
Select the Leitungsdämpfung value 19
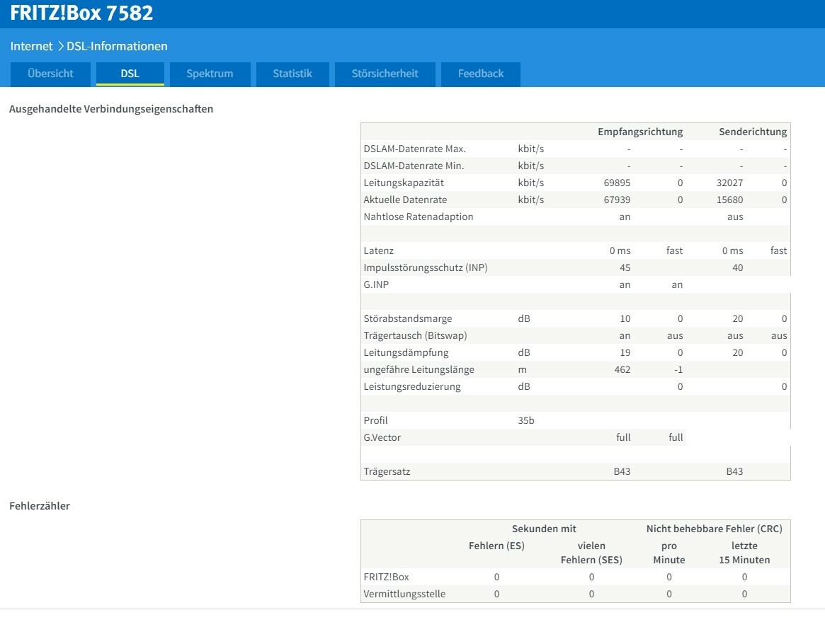(625, 352)
